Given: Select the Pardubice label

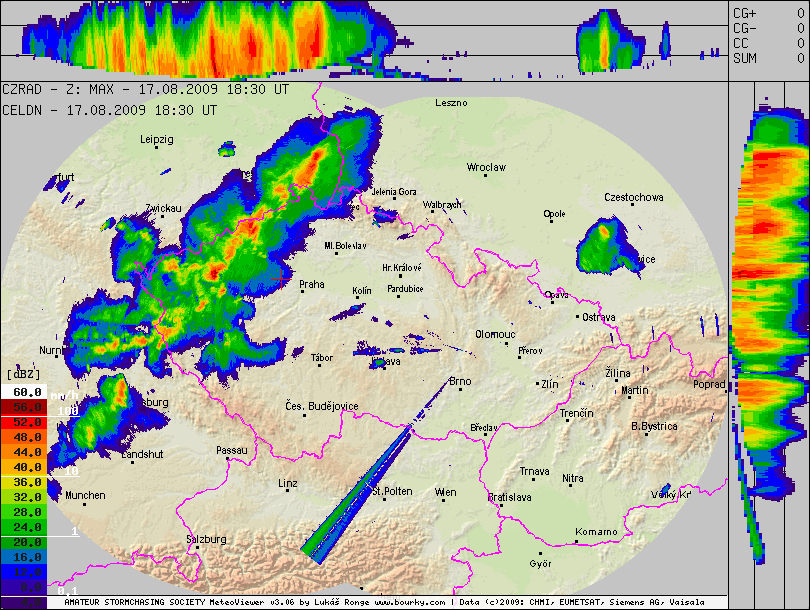Looking at the screenshot, I should click(406, 289).
